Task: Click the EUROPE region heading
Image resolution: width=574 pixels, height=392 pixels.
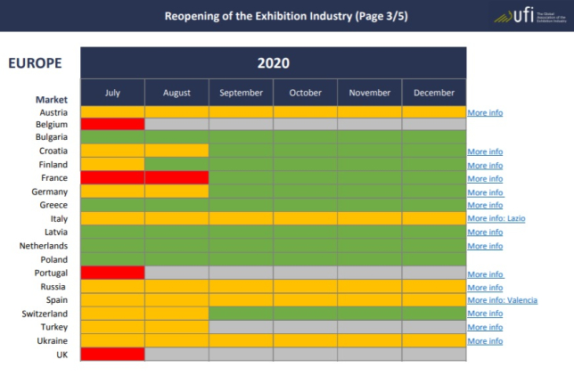Action: pyautogui.click(x=35, y=63)
